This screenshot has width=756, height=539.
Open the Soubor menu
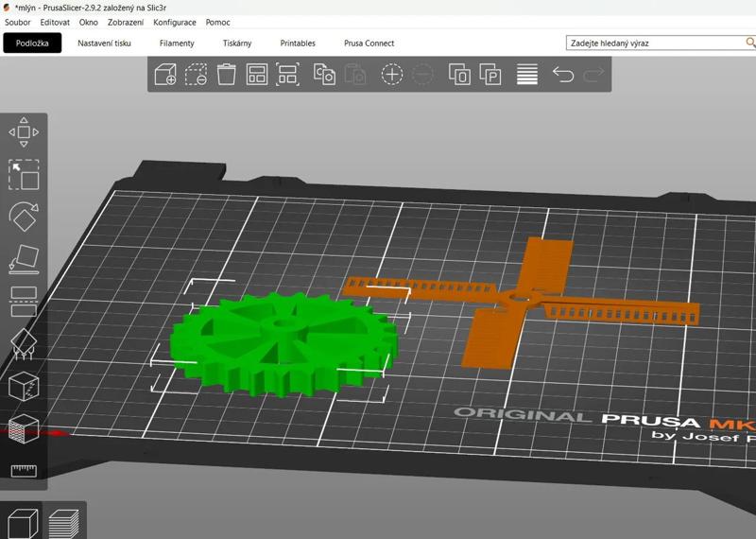click(x=18, y=22)
